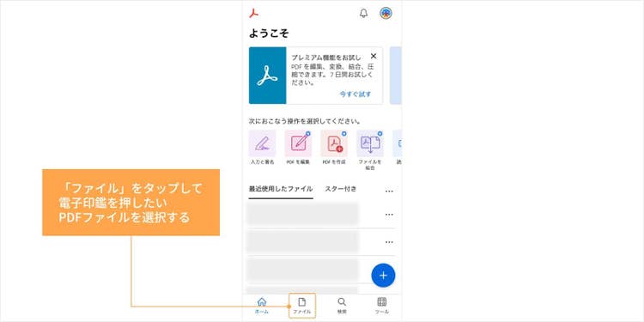Select PDFを編集 tool
644x322 pixels.
tap(298, 148)
